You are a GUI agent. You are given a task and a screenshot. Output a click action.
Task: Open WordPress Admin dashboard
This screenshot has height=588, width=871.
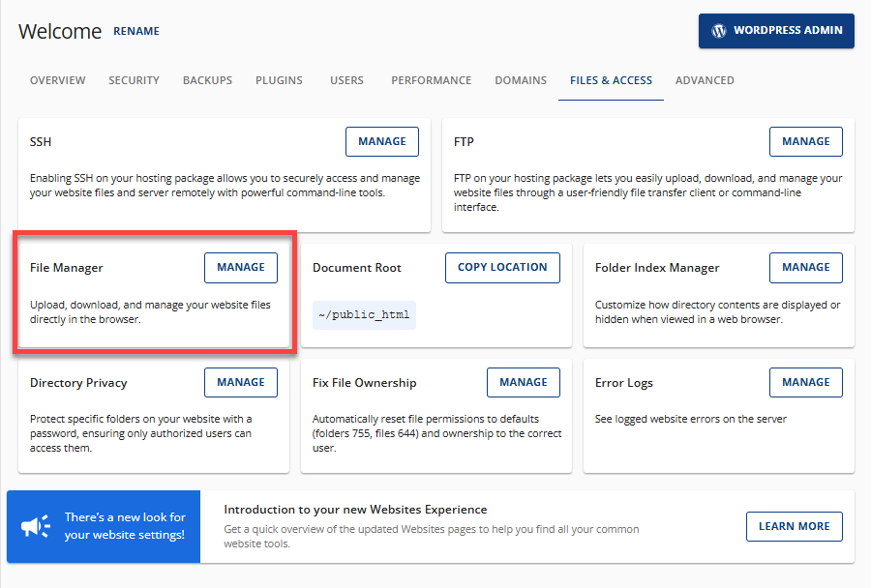pyautogui.click(x=776, y=31)
